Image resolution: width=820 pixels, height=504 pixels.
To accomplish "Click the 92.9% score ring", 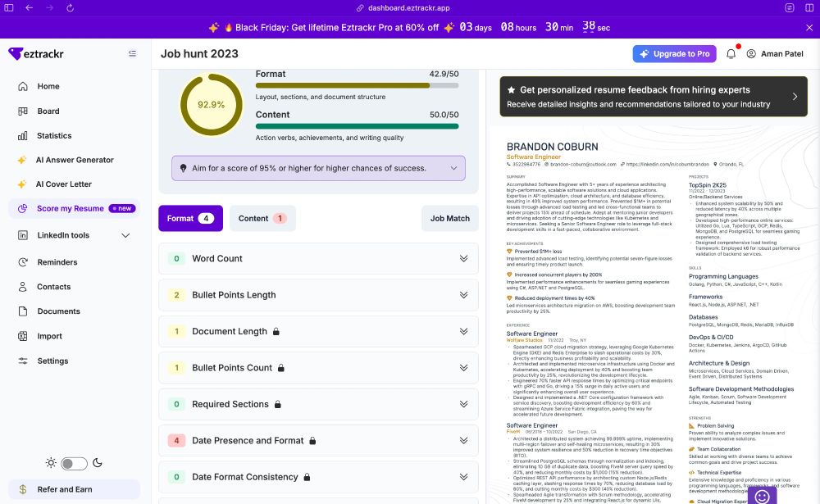I will point(212,105).
